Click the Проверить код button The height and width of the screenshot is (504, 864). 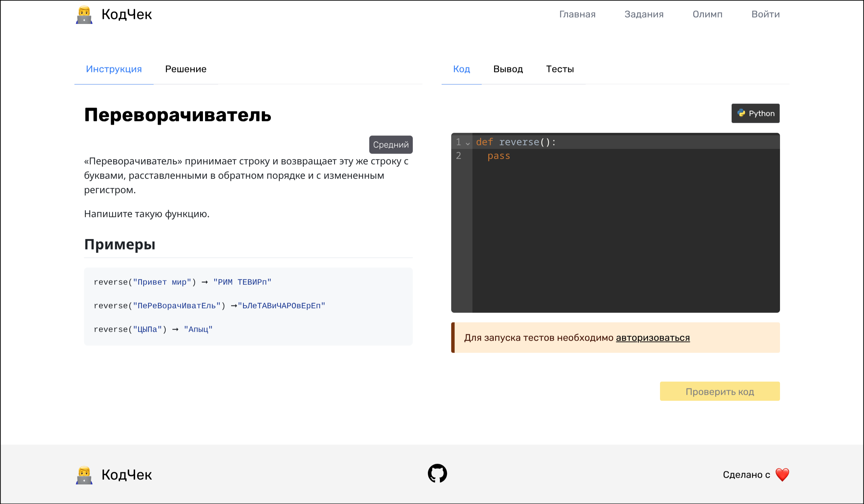click(720, 391)
